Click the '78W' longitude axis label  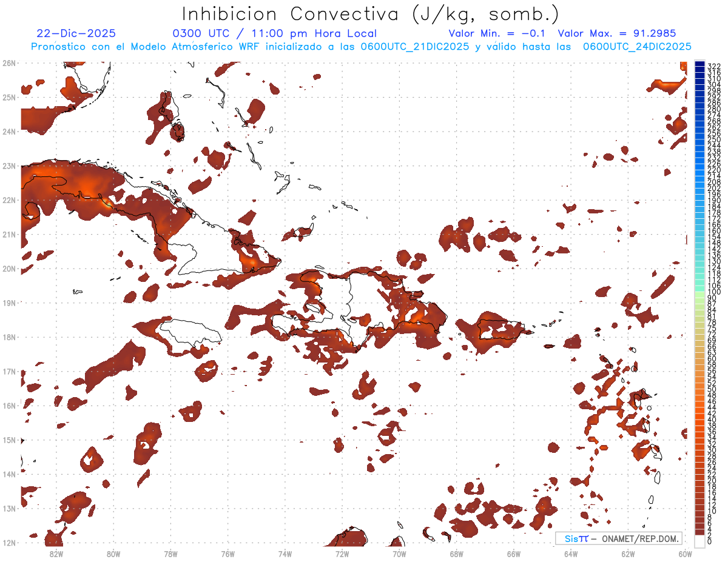pos(170,554)
